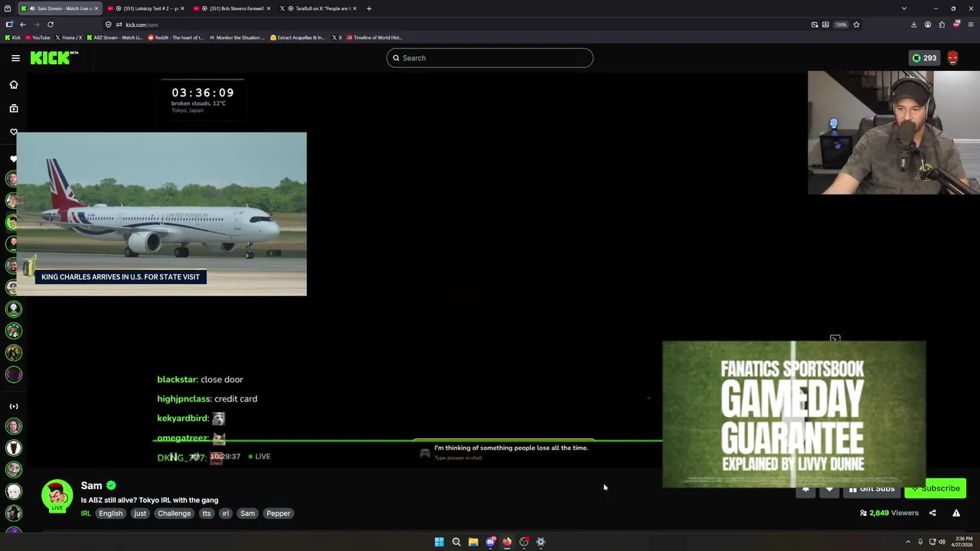
Task: Subscribe to Sam's channel
Action: coord(936,488)
